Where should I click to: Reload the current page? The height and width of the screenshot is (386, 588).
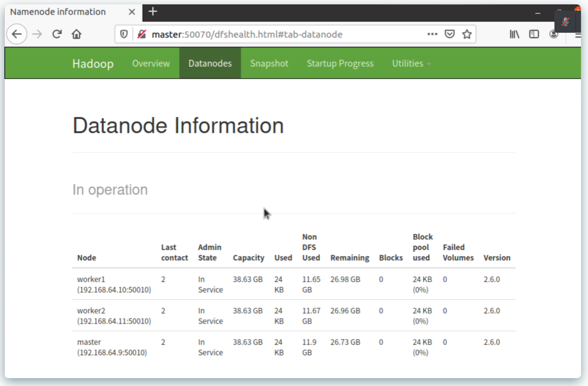coord(57,34)
